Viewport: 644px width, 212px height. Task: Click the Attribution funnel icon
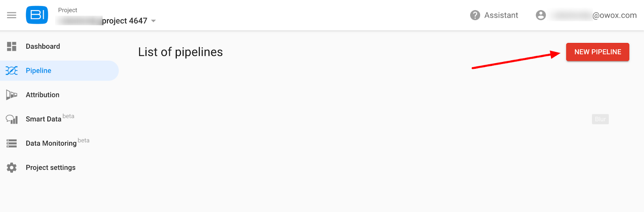12,95
